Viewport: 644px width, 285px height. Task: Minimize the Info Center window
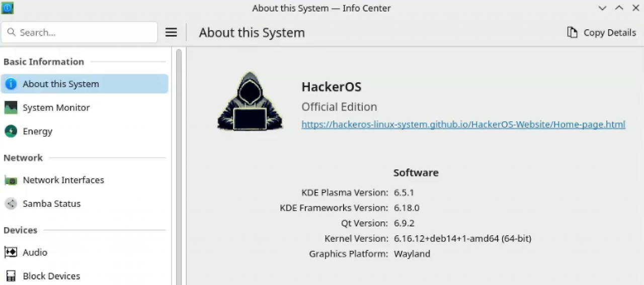602,8
